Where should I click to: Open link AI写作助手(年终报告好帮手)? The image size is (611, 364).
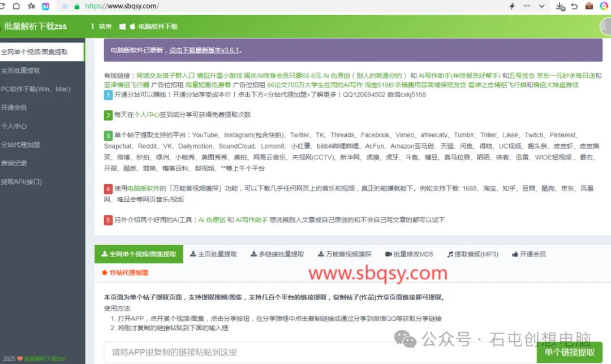pyautogui.click(x=459, y=76)
